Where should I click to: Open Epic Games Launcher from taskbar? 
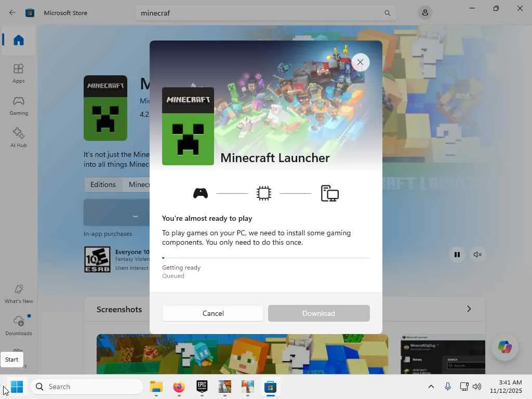coord(202,387)
